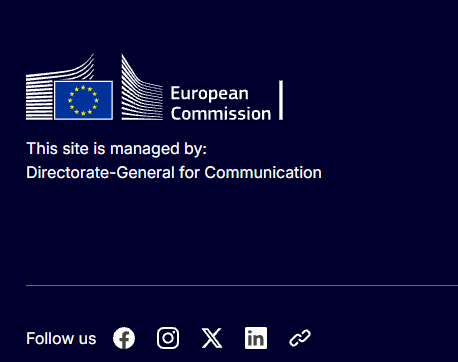Viewport: 458px width, 362px height.
Task: Open the LinkedIn icon
Action: click(256, 338)
